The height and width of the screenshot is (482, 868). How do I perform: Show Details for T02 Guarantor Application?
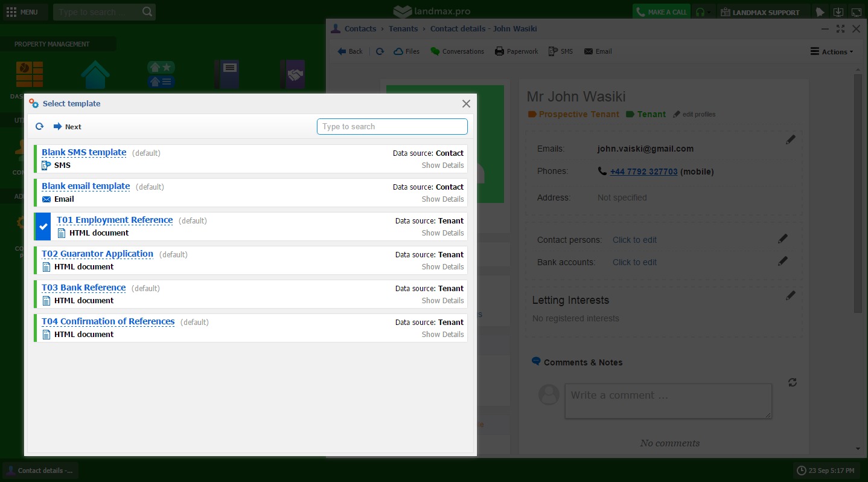[442, 267]
